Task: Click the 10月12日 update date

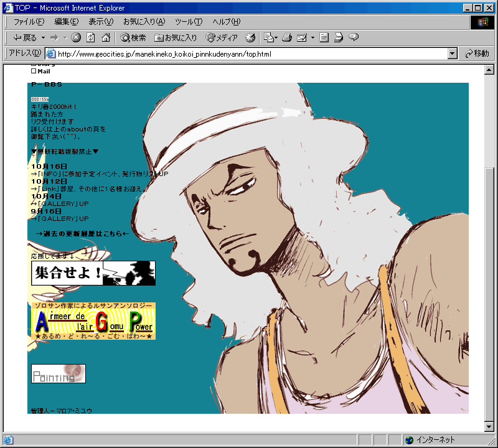Action: click(x=49, y=181)
